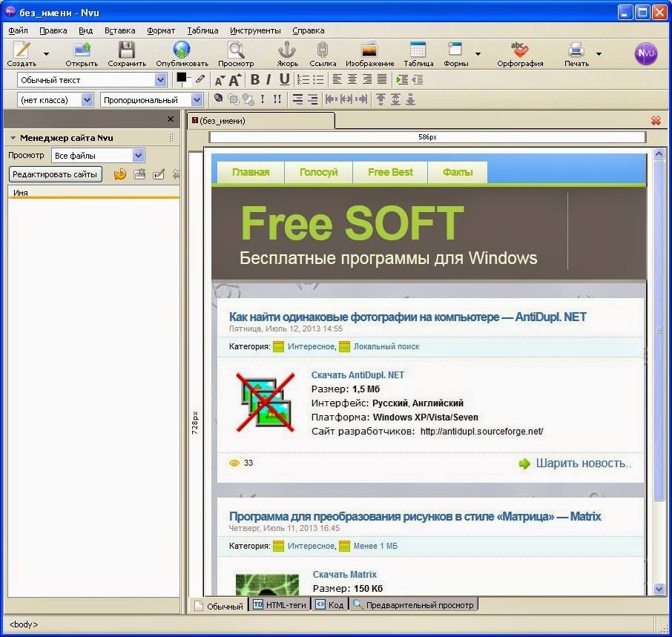The image size is (672, 637).
Task: Open the Обычный текст paragraph dropdown
Action: point(92,79)
